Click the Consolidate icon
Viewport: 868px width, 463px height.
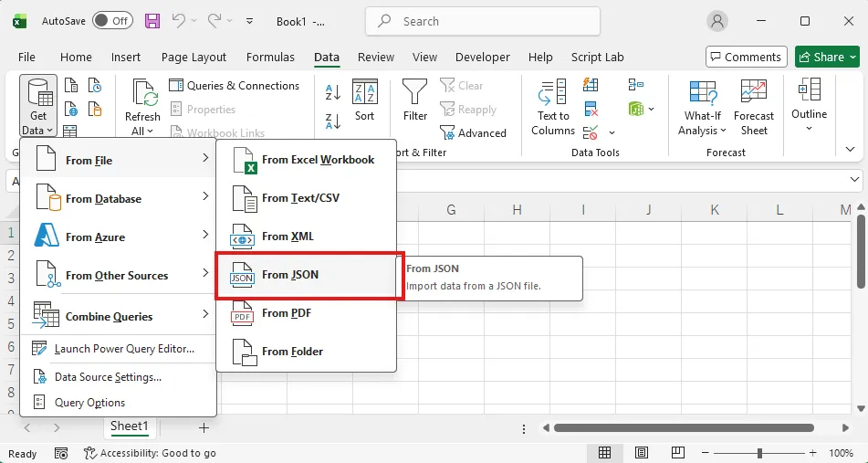coord(636,85)
